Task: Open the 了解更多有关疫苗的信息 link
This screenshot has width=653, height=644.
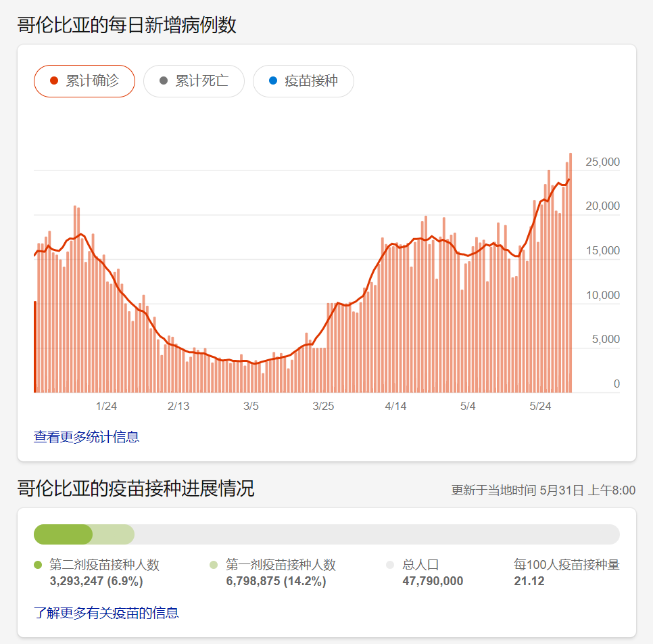Action: tap(106, 614)
